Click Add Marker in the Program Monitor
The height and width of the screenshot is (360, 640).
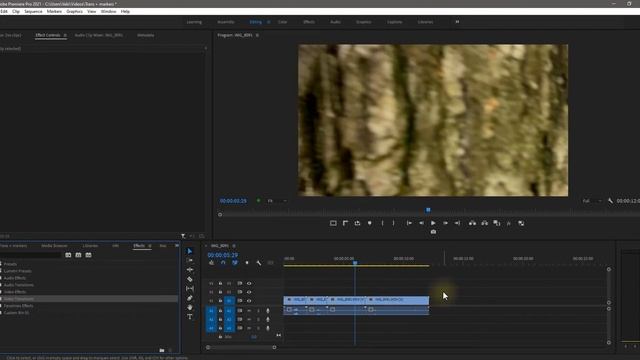(369, 223)
